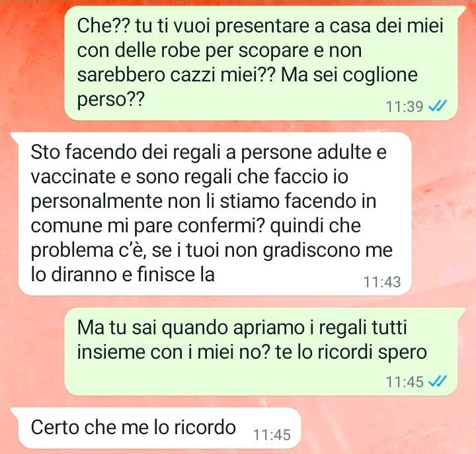Select the message starting 'Che?? tu ti vuoi'
This screenshot has width=476, height=454.
pyautogui.click(x=261, y=64)
